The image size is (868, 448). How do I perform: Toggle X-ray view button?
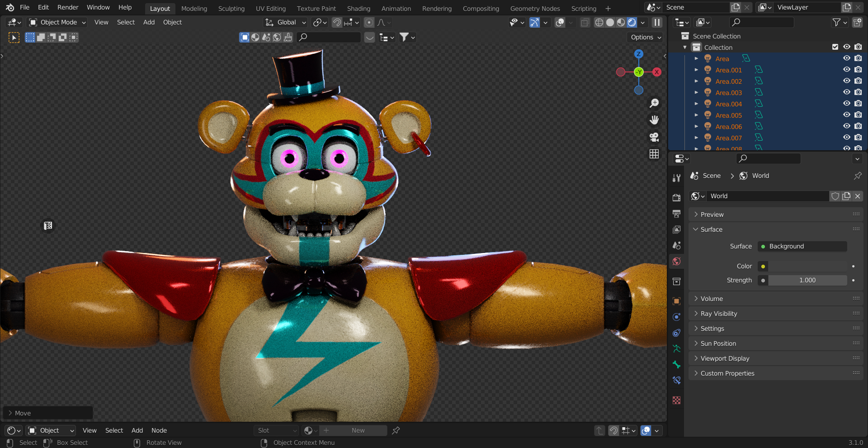click(x=585, y=22)
